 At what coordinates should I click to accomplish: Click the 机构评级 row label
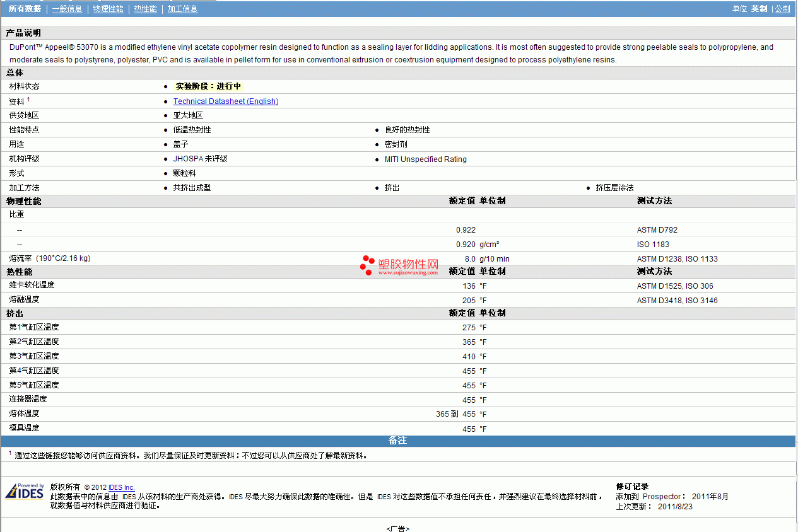point(24,159)
